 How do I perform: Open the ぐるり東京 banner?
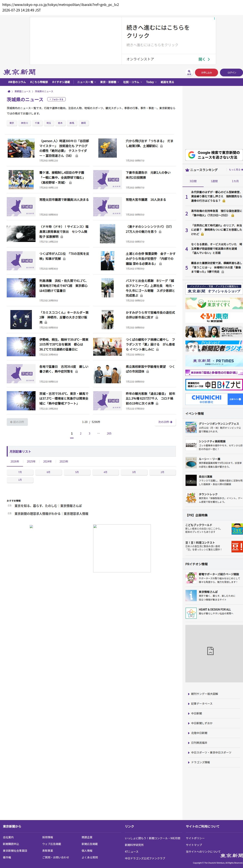pos(214,317)
